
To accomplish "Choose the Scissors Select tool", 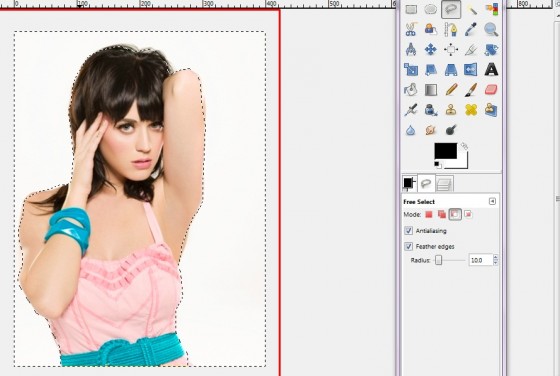I will point(411,29).
